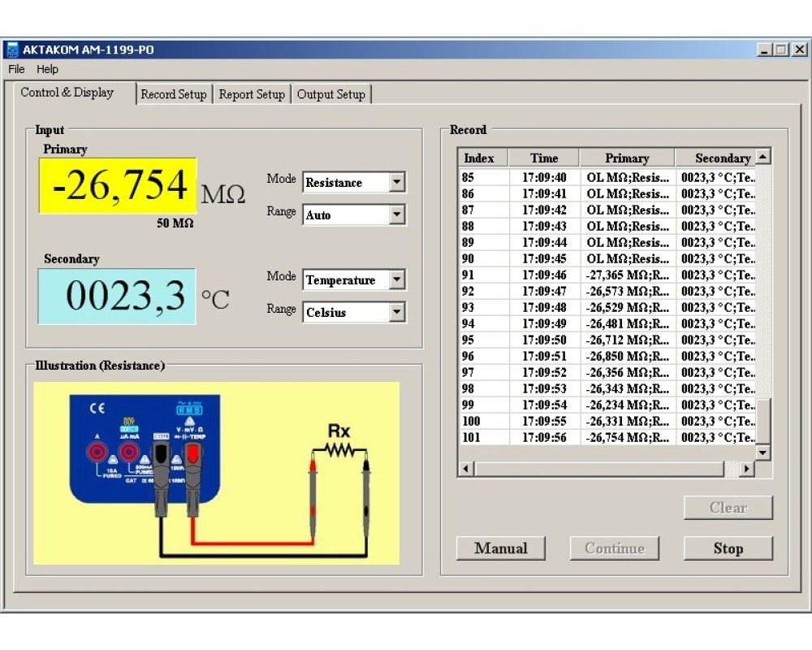The height and width of the screenshot is (650, 812).
Task: Select the Output Setup tab
Action: (330, 94)
